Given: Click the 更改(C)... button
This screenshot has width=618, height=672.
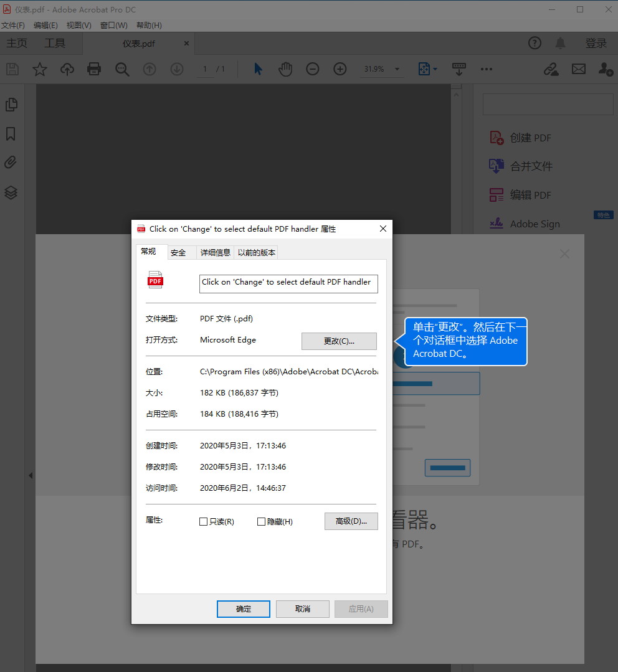Looking at the screenshot, I should [x=339, y=341].
